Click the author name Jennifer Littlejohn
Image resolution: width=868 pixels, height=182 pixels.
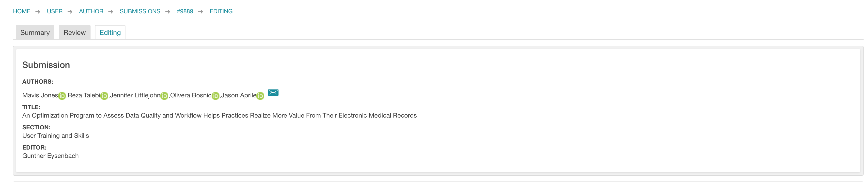click(x=135, y=95)
